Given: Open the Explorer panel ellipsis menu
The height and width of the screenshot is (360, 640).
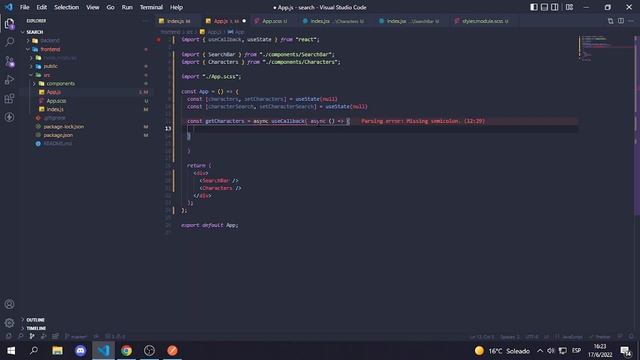Looking at the screenshot, I should [145, 21].
